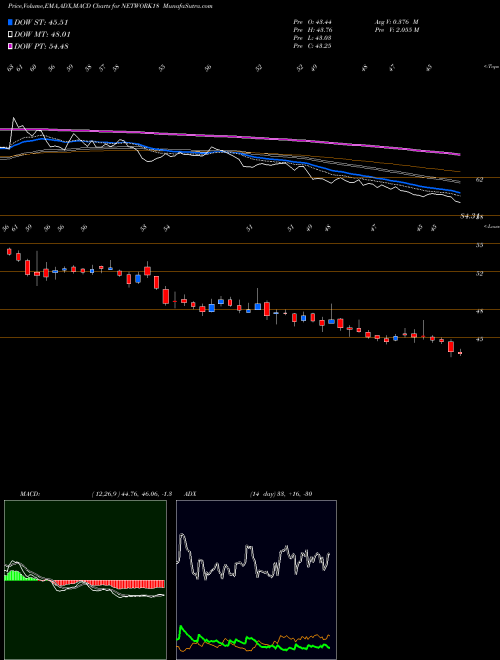Click the MACD (12,26,9) parameter values
This screenshot has height=660, width=500.
click(131, 494)
